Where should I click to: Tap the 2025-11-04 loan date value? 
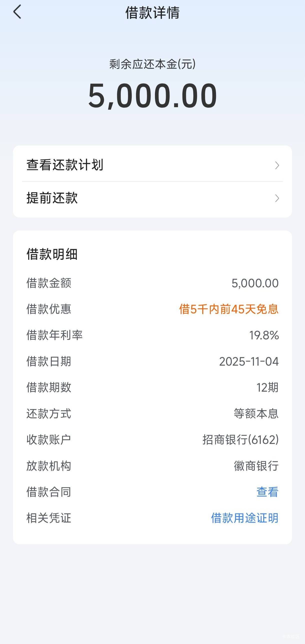tap(249, 362)
